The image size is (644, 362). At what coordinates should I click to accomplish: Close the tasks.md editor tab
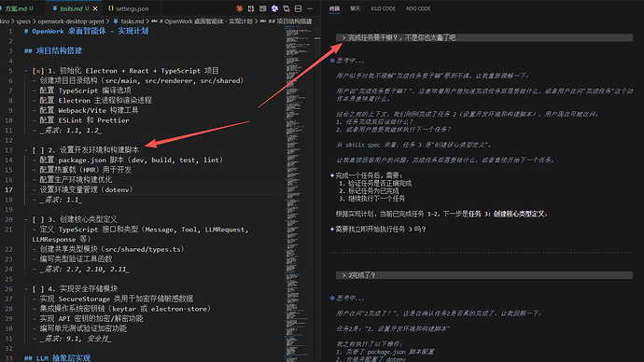(x=96, y=8)
